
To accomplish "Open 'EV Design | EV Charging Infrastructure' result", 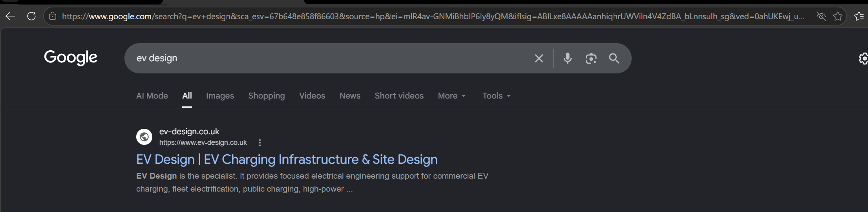I will pyautogui.click(x=287, y=159).
